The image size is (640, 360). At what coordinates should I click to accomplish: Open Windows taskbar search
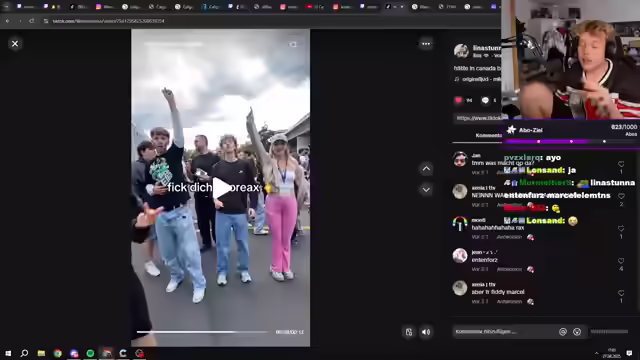[24, 353]
